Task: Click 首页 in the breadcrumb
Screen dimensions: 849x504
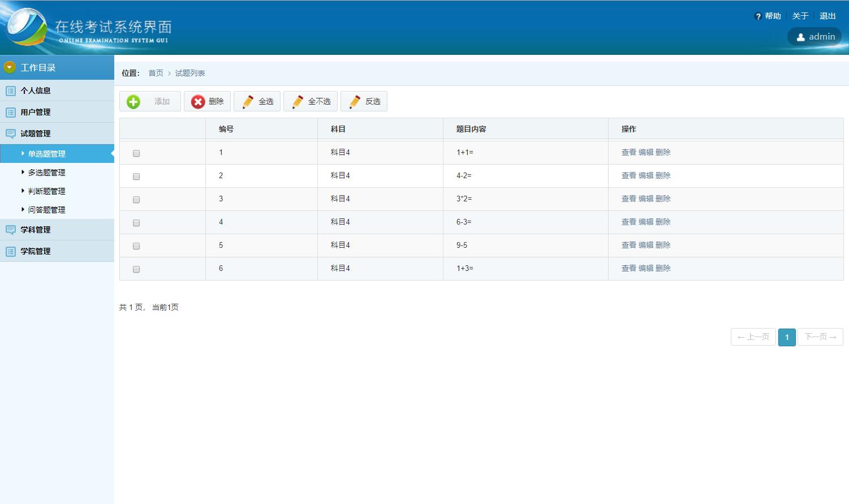Action: (156, 74)
